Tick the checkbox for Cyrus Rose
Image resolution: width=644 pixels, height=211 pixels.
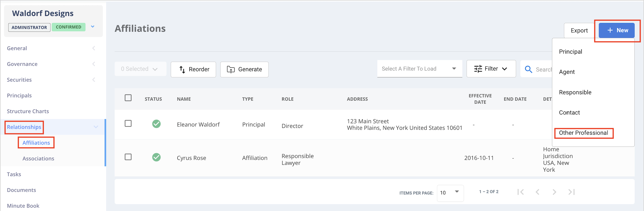pos(128,157)
